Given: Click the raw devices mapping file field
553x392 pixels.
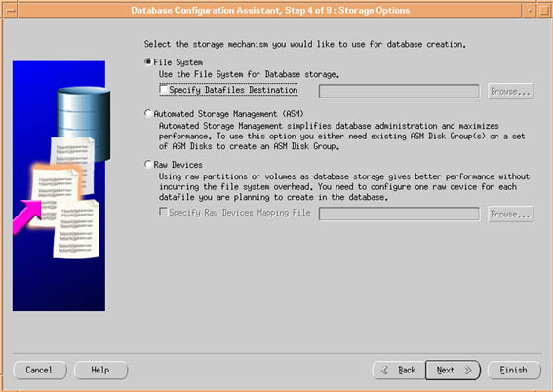Looking at the screenshot, I should pos(399,214).
